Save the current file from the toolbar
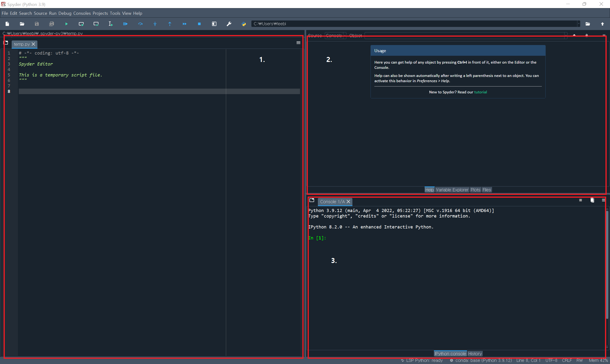The height and width of the screenshot is (364, 610). pos(37,24)
